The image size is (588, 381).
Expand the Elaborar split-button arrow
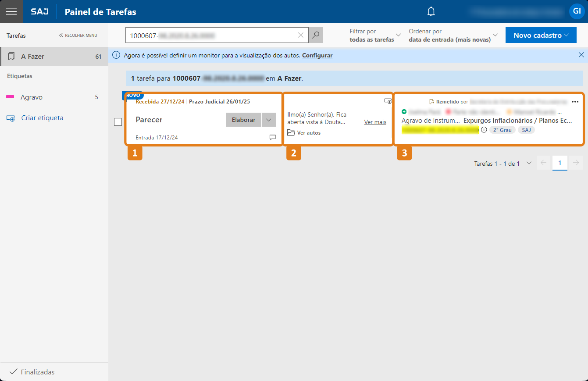tap(269, 120)
